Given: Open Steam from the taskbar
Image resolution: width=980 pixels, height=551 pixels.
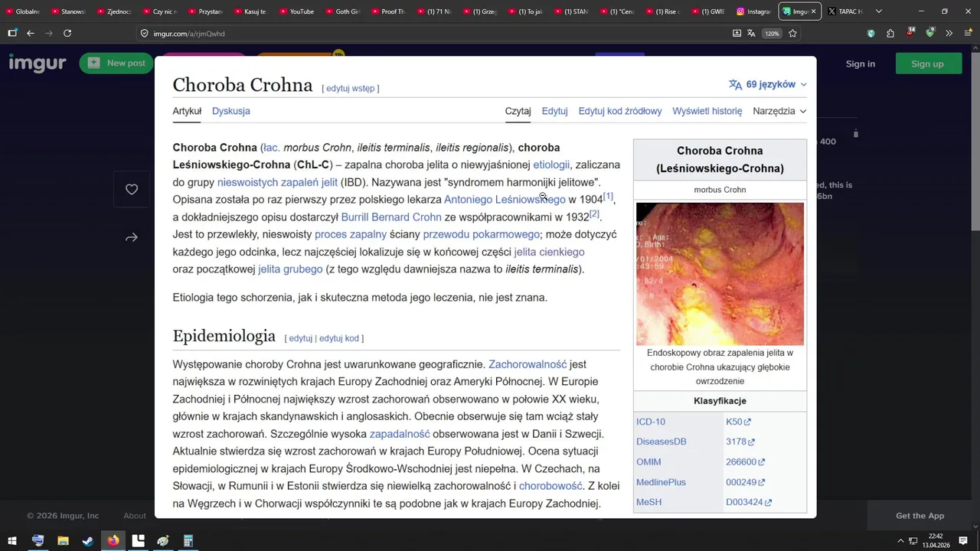Looking at the screenshot, I should click(88, 541).
